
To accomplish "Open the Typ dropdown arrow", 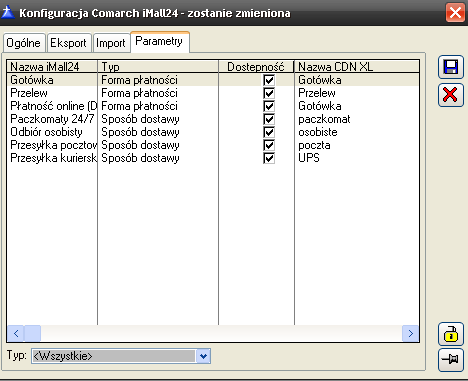I will pos(203,356).
